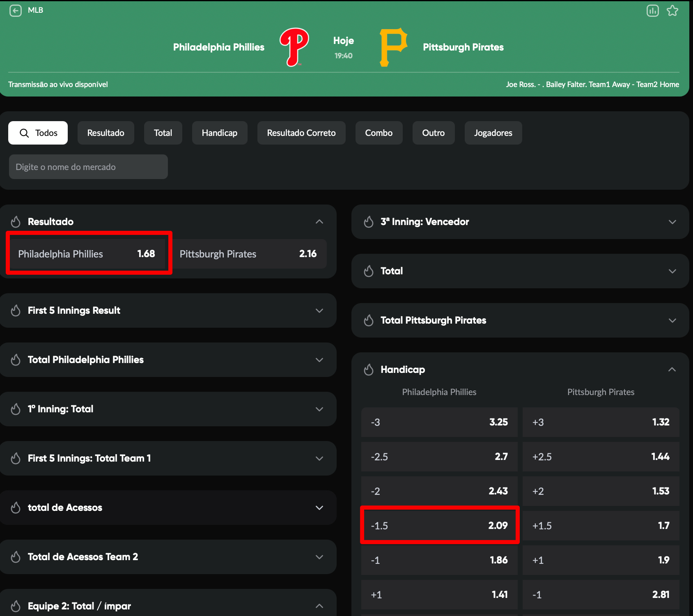This screenshot has width=693, height=616.
Task: Click the flame icon beside Resultado
Action: 16,222
